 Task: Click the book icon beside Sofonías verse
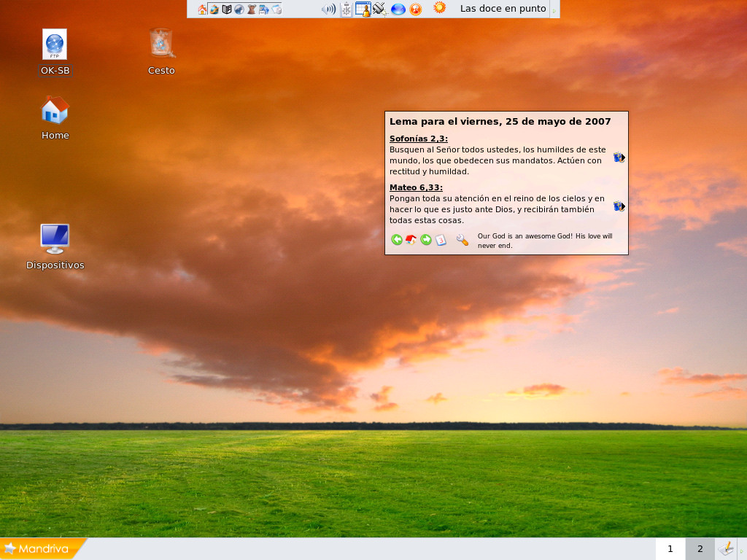pyautogui.click(x=619, y=157)
